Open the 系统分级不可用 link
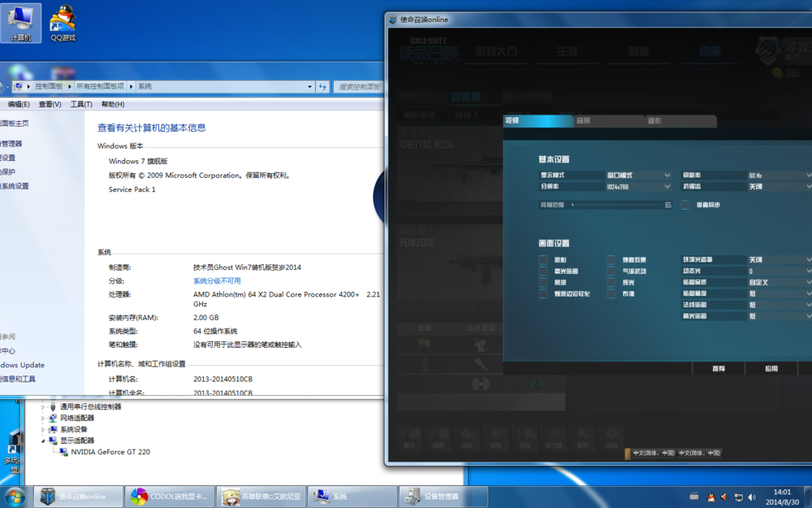This screenshot has height=508, width=812. pos(217,281)
